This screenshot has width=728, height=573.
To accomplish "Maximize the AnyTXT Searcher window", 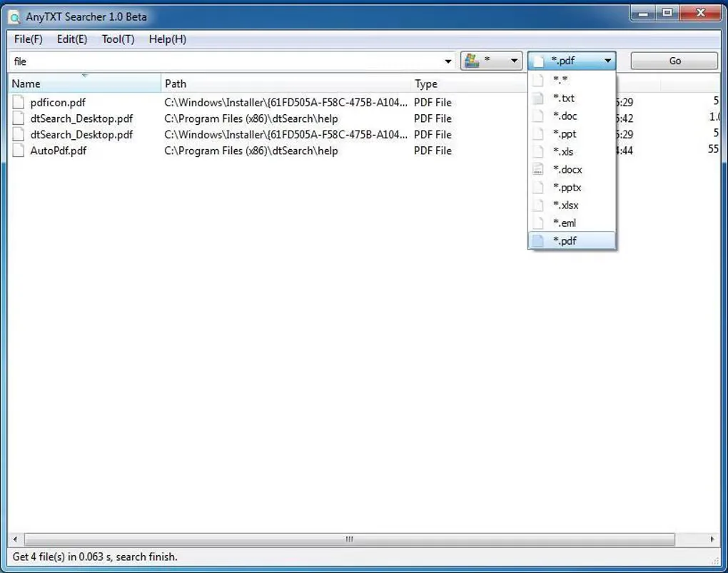I will point(667,14).
